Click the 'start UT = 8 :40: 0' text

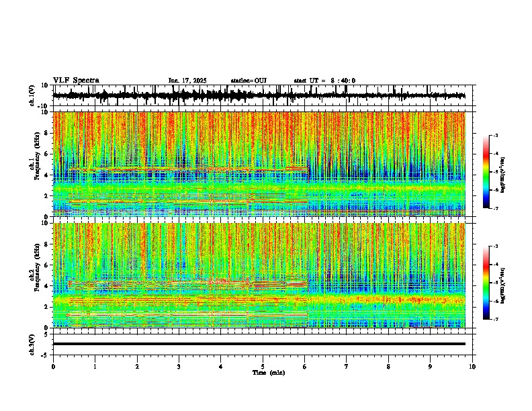324,81
